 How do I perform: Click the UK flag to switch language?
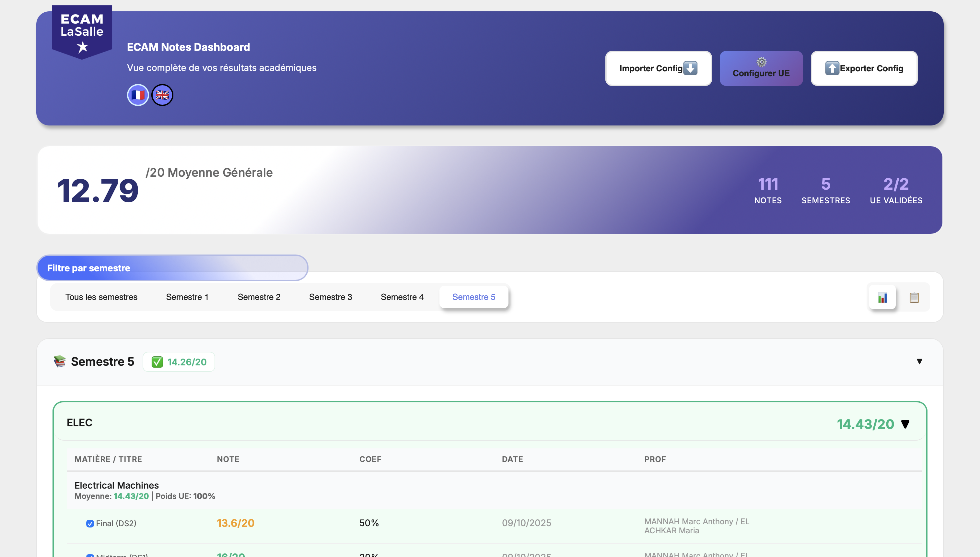pos(162,94)
